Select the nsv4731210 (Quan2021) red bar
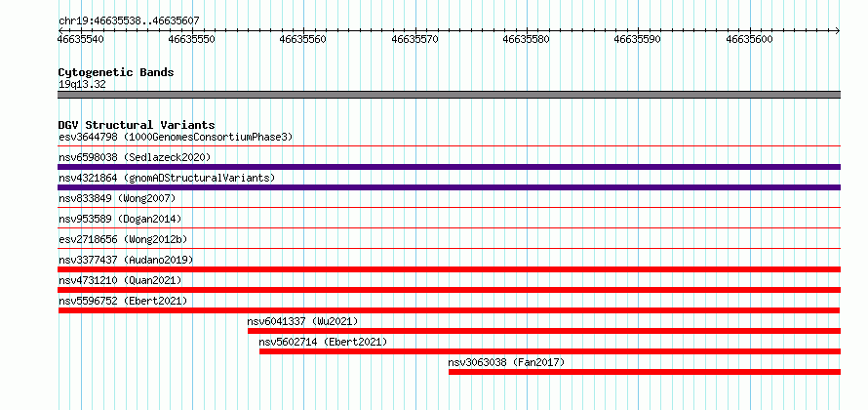This screenshot has height=410, width=868. pyautogui.click(x=449, y=290)
